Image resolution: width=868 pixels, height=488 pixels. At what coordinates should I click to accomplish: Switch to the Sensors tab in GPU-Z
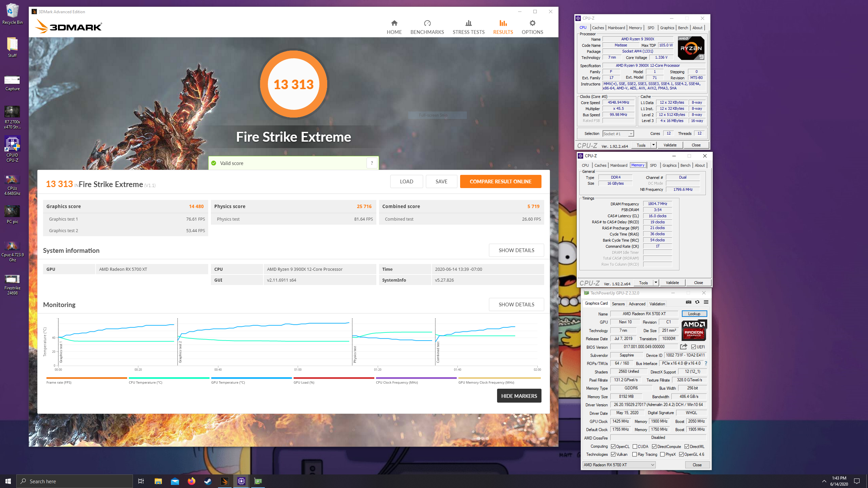pyautogui.click(x=618, y=304)
